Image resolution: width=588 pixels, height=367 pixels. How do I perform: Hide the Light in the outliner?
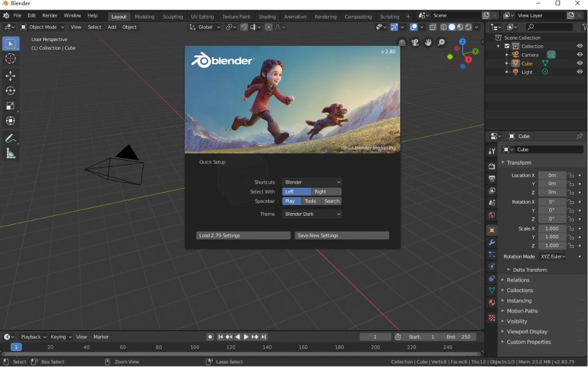coord(580,72)
